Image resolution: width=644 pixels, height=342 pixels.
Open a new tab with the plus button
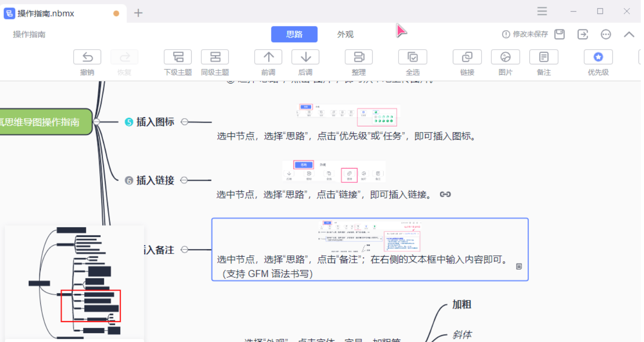[138, 13]
